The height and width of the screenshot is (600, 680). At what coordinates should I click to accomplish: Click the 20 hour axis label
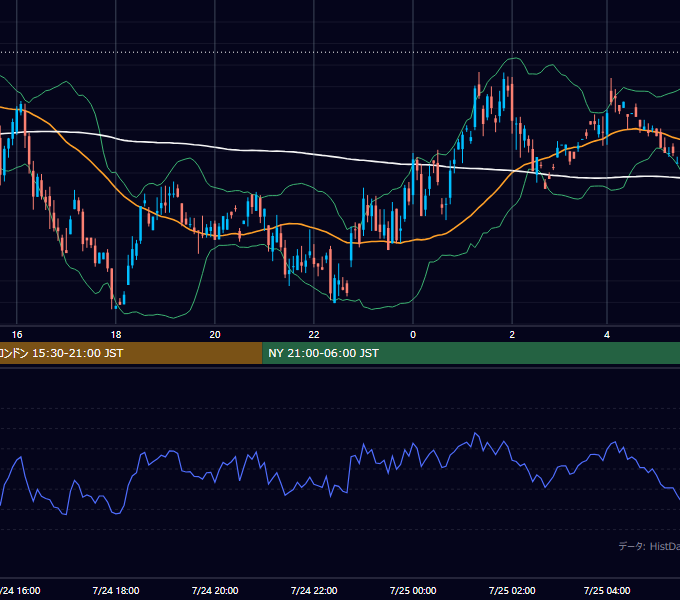(215, 335)
